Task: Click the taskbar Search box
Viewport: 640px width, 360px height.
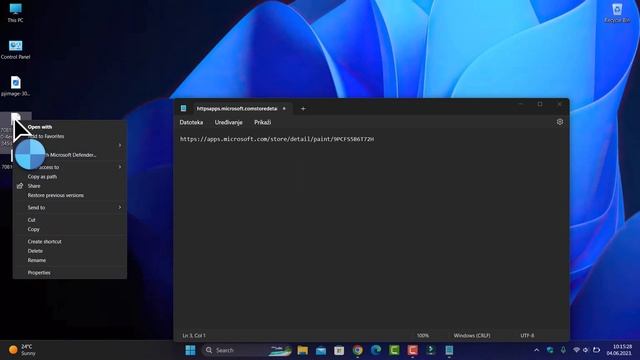Action: coord(247,350)
